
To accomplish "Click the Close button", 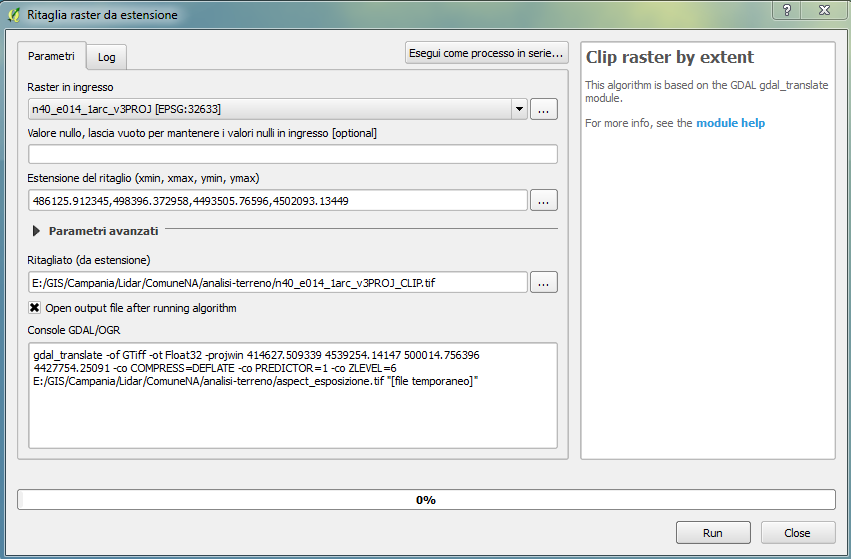I will [x=798, y=532].
